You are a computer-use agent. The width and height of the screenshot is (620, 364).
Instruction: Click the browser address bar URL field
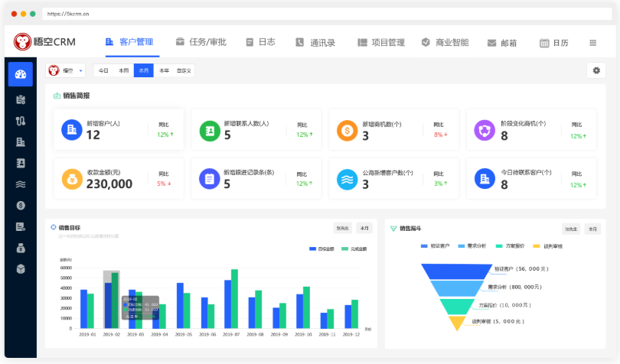pyautogui.click(x=327, y=14)
